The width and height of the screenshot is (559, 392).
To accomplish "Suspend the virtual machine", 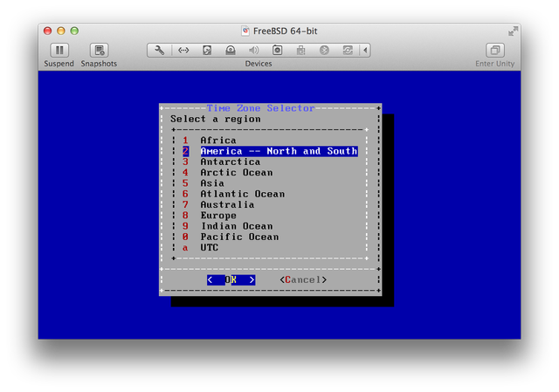I will [59, 51].
